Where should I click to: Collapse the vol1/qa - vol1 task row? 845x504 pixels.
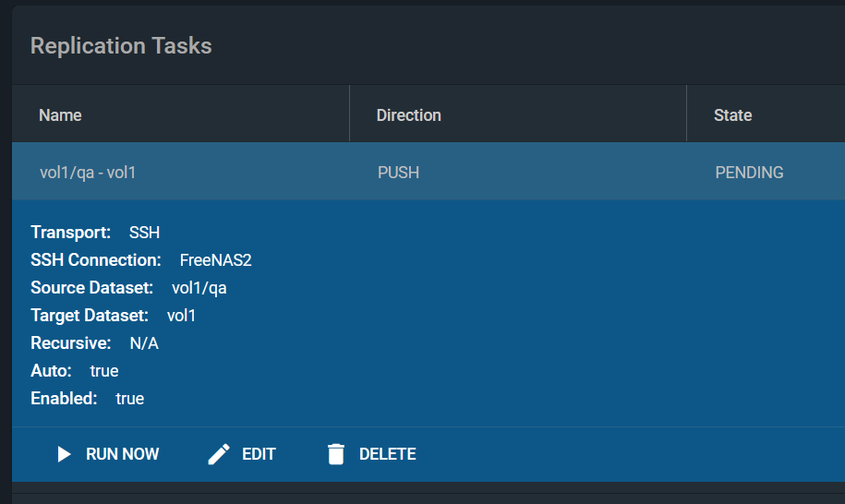tap(88, 172)
